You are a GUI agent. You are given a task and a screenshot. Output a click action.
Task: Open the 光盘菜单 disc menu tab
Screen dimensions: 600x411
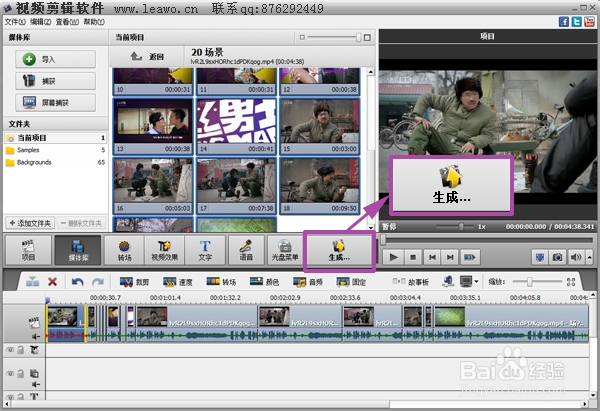pos(285,250)
